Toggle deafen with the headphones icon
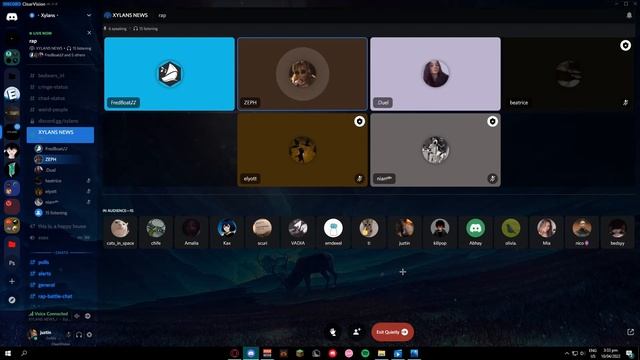The width and height of the screenshot is (640, 360). pos(79,335)
